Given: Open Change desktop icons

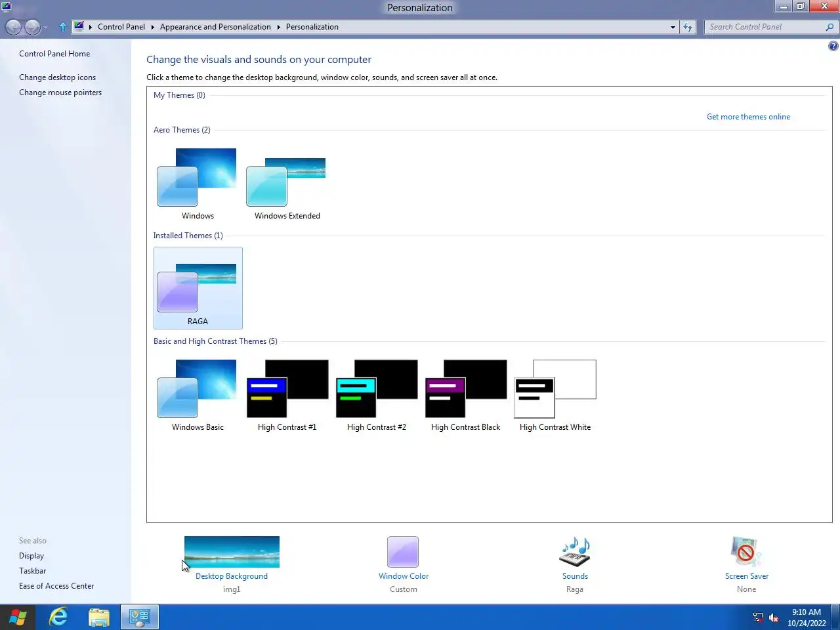Looking at the screenshot, I should 57,77.
